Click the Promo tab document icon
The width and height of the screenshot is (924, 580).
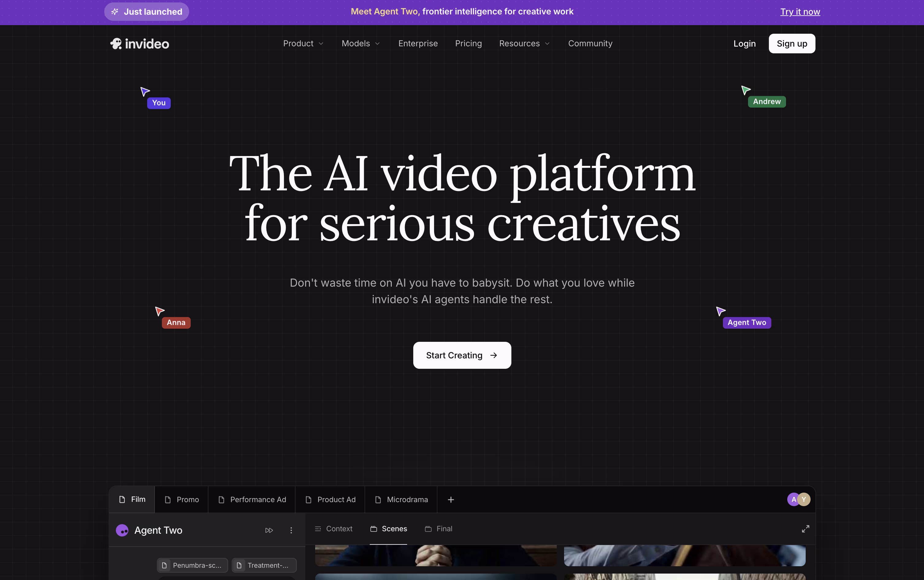(168, 499)
